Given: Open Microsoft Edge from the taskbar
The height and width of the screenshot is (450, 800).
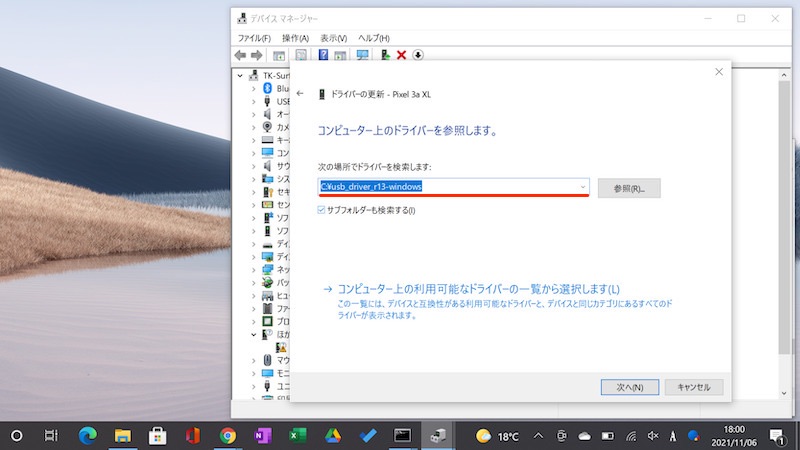Looking at the screenshot, I should (x=87, y=435).
